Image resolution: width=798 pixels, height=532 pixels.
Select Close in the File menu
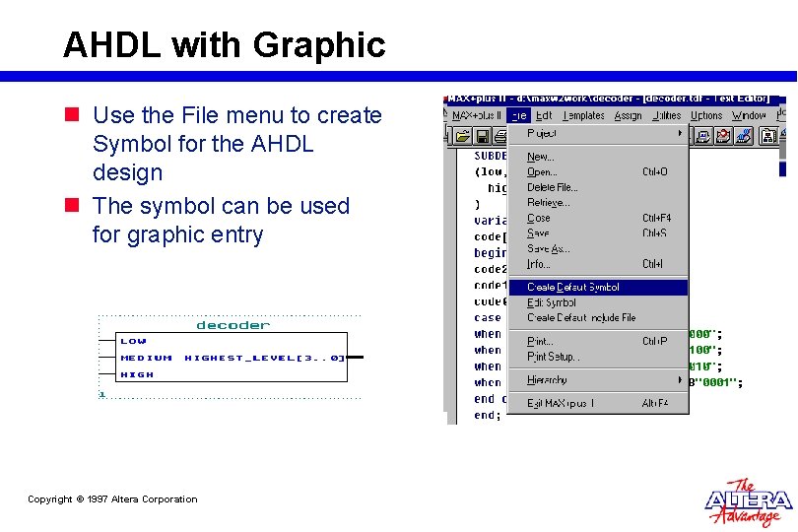tap(599, 218)
